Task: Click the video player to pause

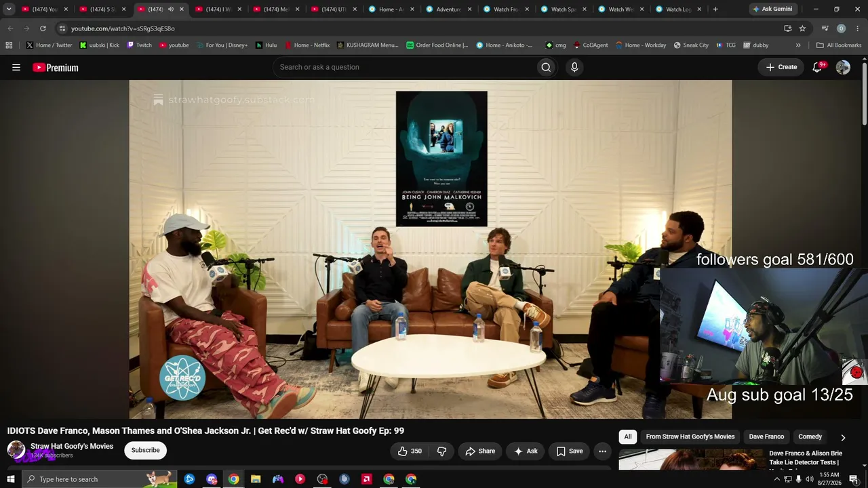Action: pyautogui.click(x=430, y=249)
